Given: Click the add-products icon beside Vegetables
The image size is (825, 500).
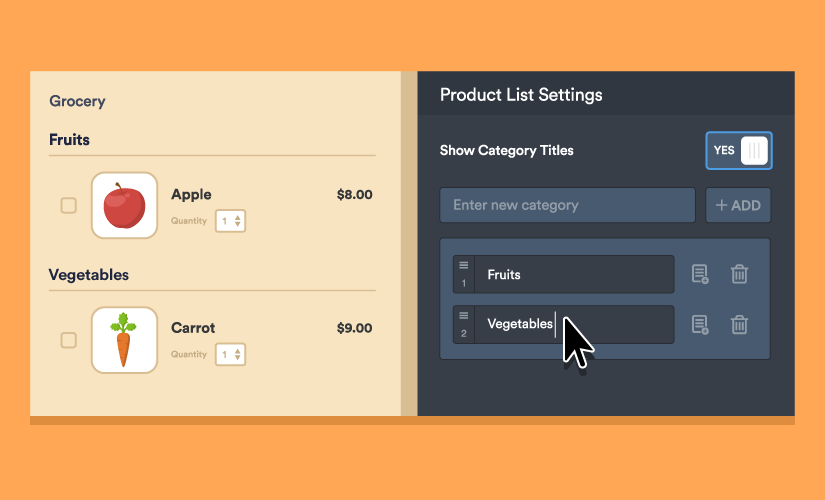Looking at the screenshot, I should [x=700, y=324].
